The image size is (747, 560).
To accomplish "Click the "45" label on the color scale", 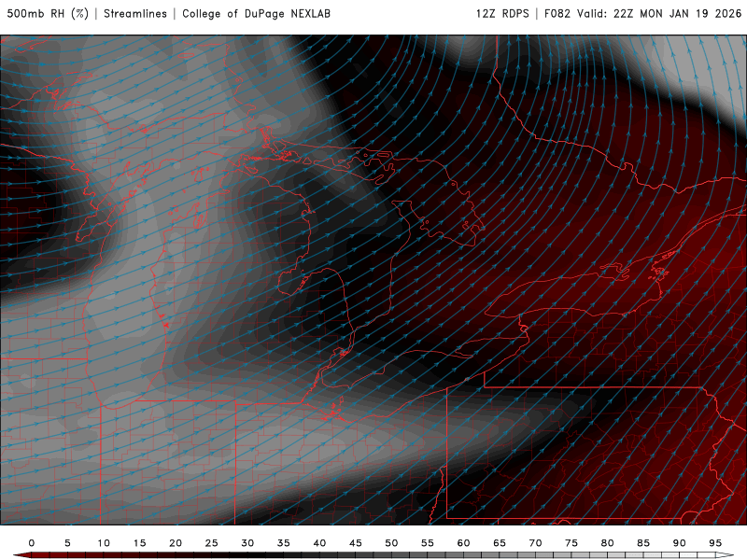I will 356,543.
